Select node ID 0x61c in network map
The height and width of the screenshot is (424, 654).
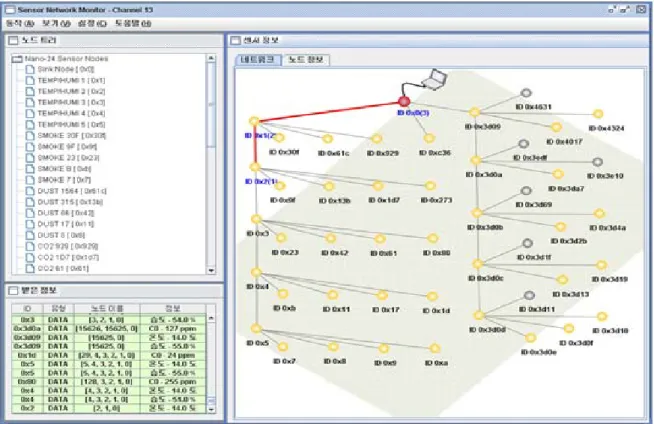click(328, 138)
